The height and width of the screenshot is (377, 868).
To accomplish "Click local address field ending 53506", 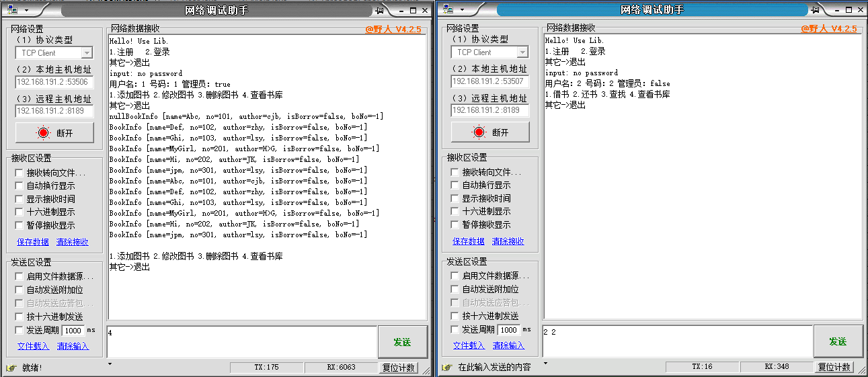I will 54,82.
